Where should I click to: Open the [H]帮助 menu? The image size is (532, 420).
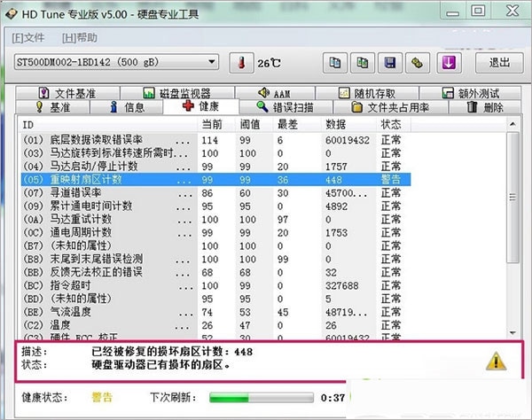[80, 37]
